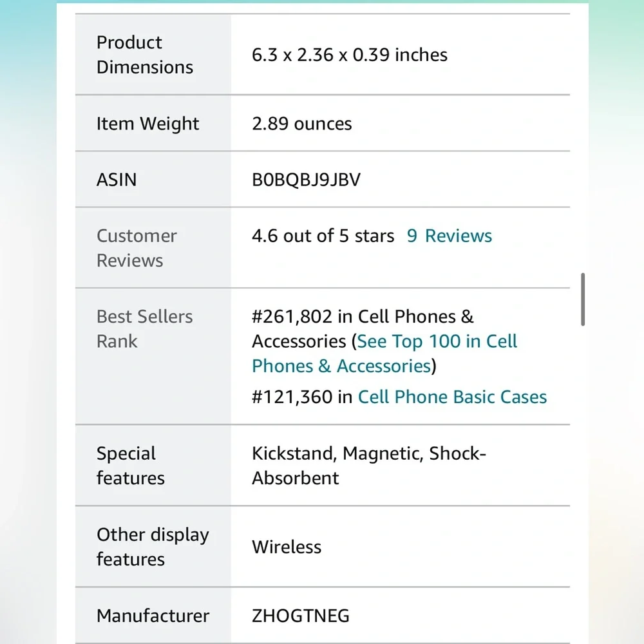Select the ASIN value B0BQBJ9JBV

coord(306,180)
